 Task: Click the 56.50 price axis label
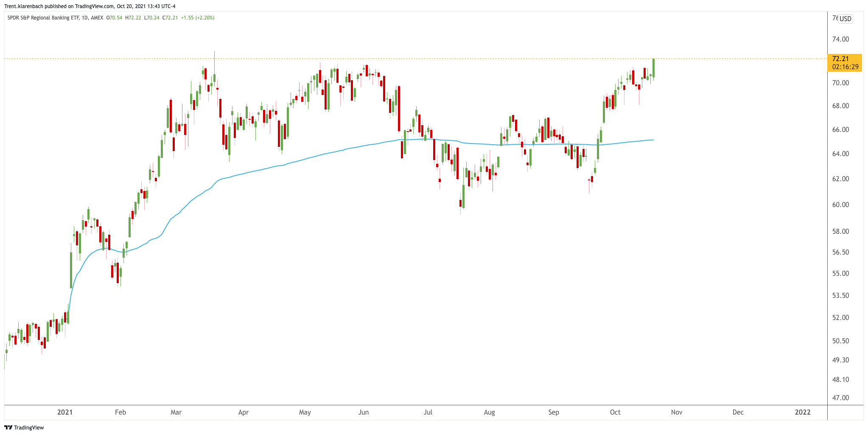(840, 252)
